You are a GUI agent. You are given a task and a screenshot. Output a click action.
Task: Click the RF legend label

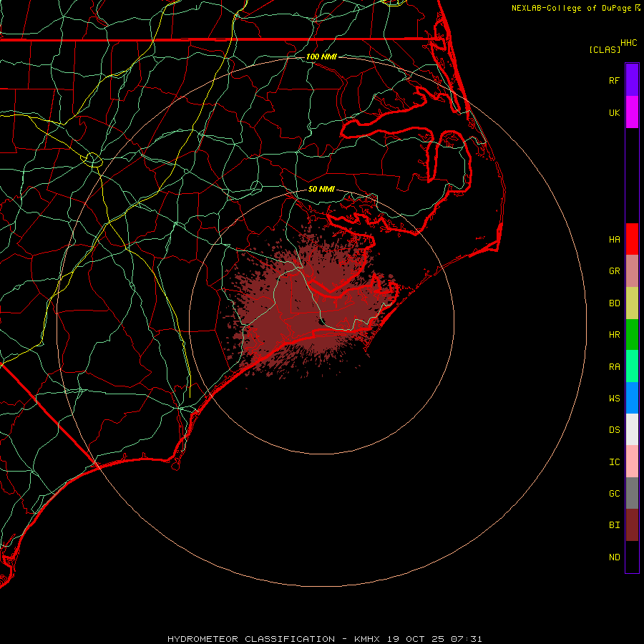[x=614, y=80]
